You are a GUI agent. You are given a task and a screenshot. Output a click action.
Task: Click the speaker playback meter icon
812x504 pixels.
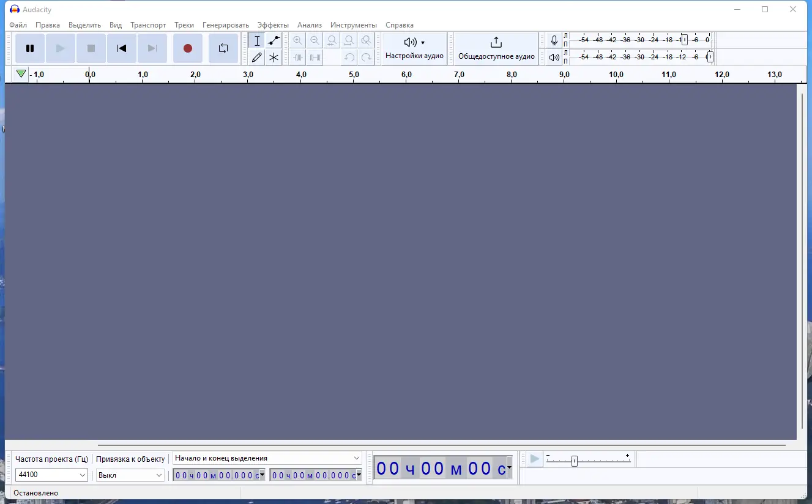[x=554, y=57]
